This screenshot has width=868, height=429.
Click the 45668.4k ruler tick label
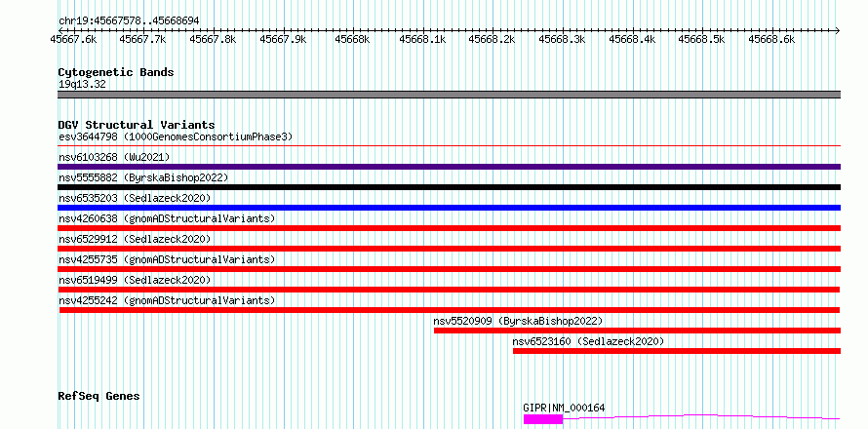coord(632,39)
